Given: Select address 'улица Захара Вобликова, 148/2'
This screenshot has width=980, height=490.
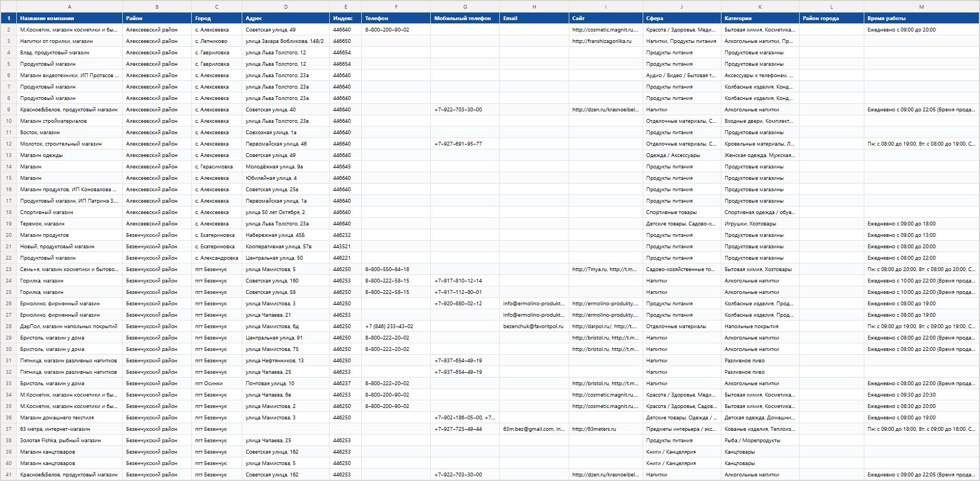Looking at the screenshot, I should pos(286,41).
